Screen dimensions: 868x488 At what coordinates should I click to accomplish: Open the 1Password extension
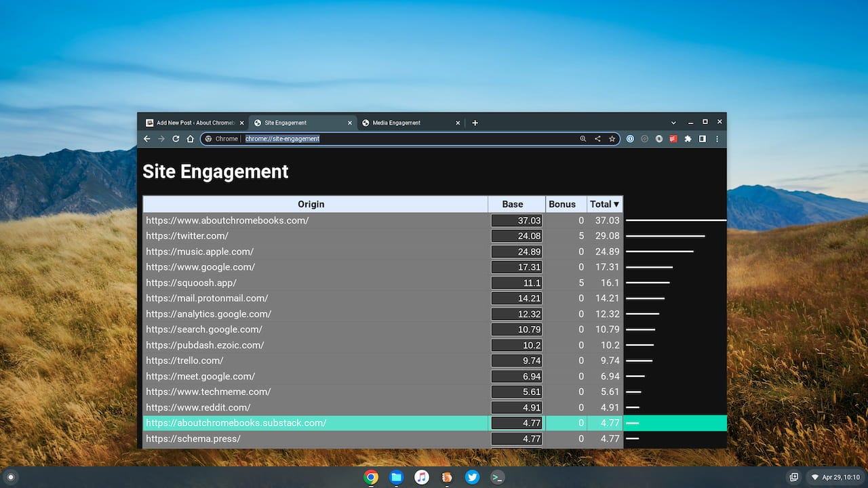click(x=630, y=139)
